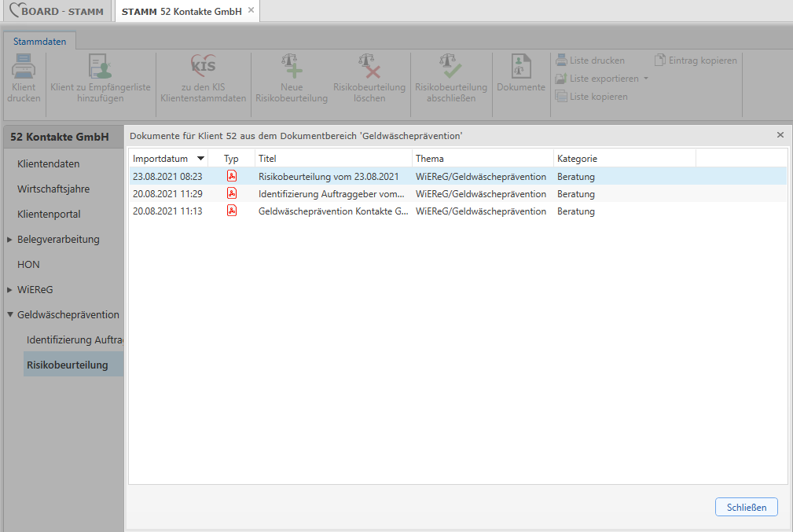Expand the Belegverarbeitung tree node
Screen dimensions: 793x532
click(x=9, y=240)
